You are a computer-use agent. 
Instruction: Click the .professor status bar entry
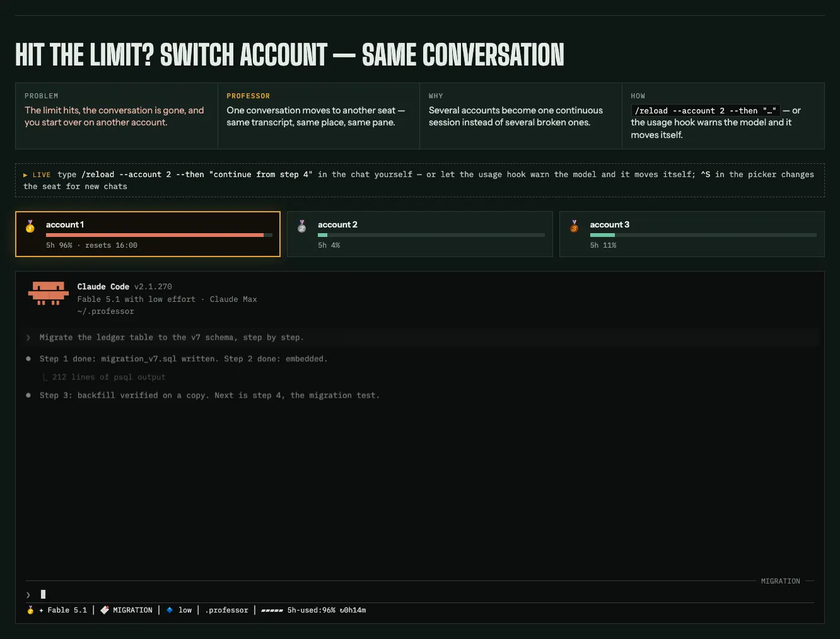[x=226, y=610]
